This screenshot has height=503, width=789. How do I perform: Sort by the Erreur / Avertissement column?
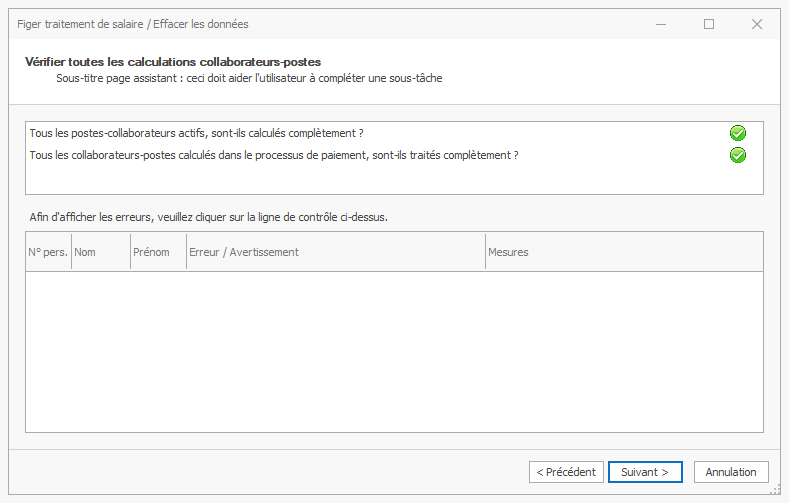(335, 252)
